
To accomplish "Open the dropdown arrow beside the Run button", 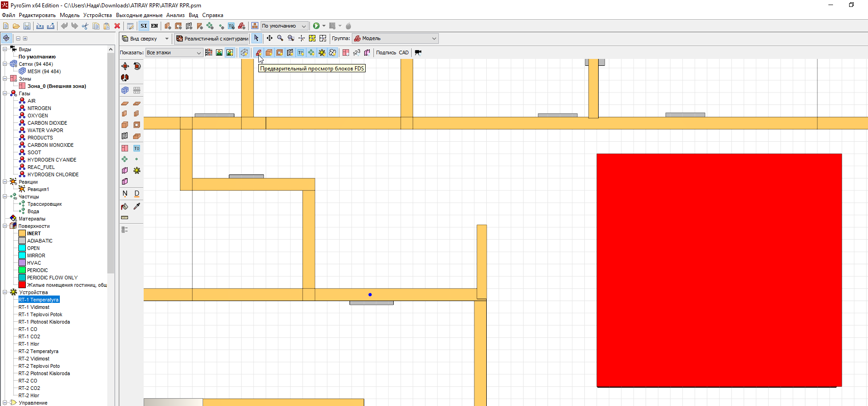I will 324,26.
